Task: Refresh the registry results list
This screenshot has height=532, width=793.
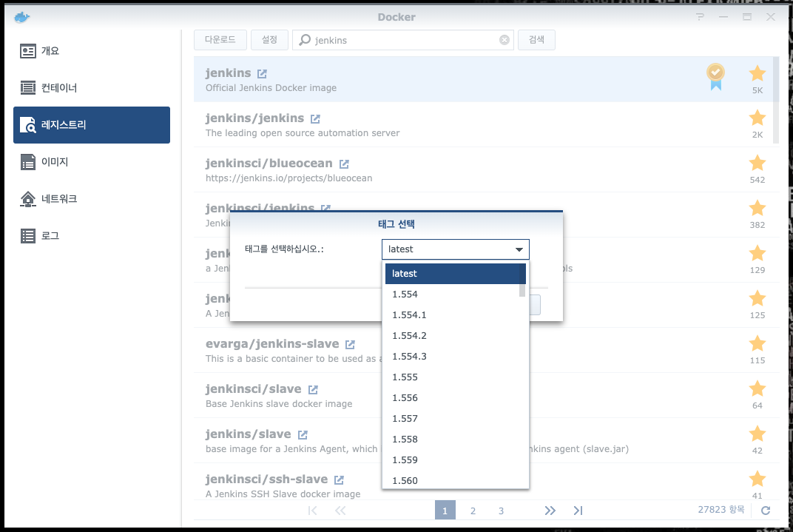Action: click(x=766, y=511)
